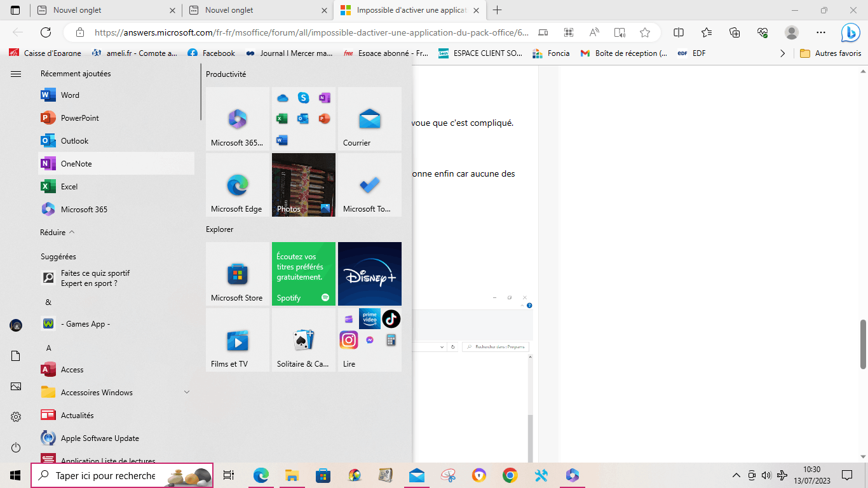
Task: Select the Impossible d'activer une application tab
Action: point(410,10)
